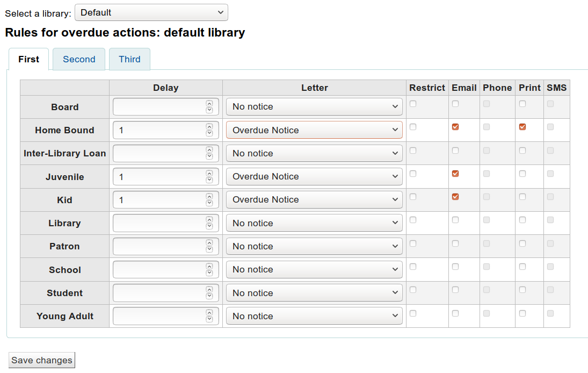This screenshot has width=588, height=373.
Task: Enable Restrict checkbox for Juvenile
Action: tap(413, 174)
